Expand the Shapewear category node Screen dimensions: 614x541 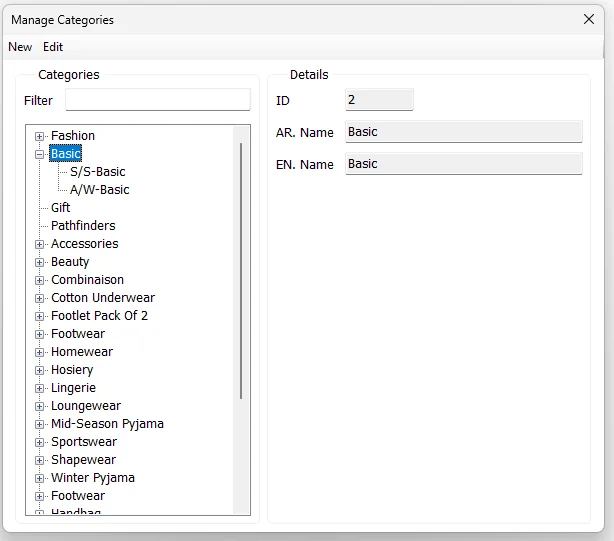pos(39,460)
